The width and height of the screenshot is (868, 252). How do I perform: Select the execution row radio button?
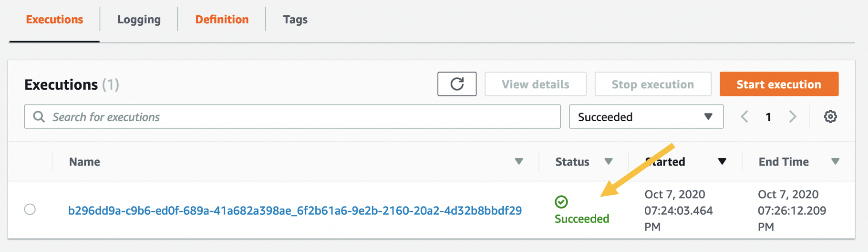click(x=30, y=210)
